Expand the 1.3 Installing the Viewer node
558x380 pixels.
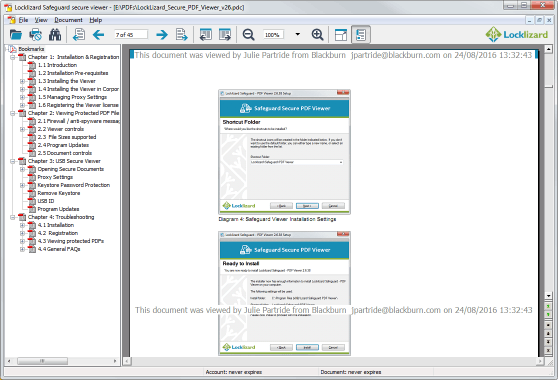tap(22, 81)
